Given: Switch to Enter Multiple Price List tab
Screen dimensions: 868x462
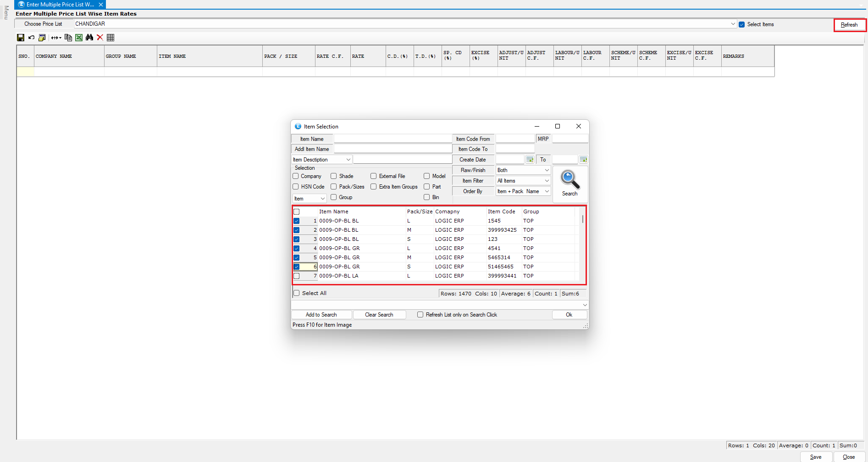Looking at the screenshot, I should point(60,5).
